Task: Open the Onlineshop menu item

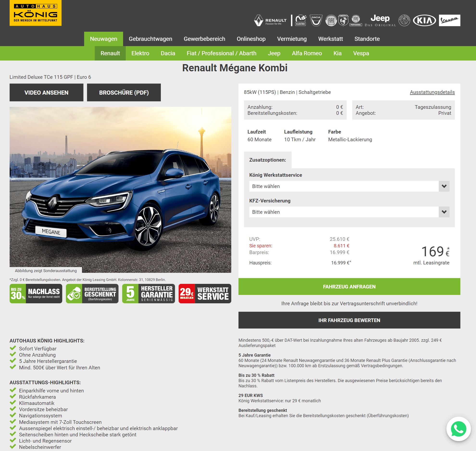Action: click(x=251, y=39)
